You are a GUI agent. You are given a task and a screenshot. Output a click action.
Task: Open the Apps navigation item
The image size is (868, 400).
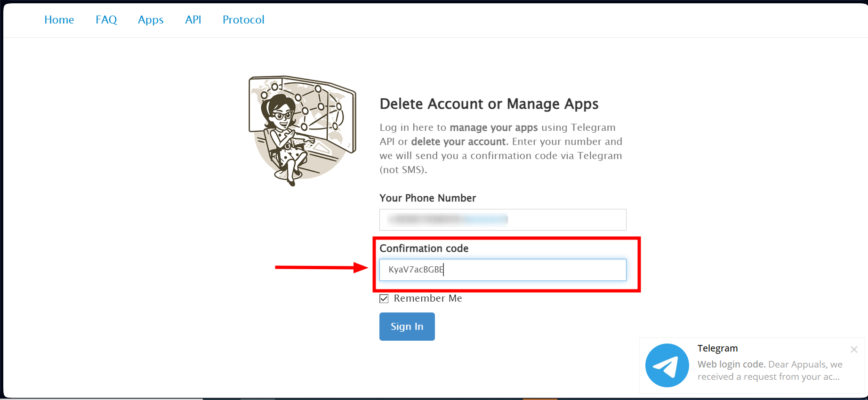pos(151,20)
